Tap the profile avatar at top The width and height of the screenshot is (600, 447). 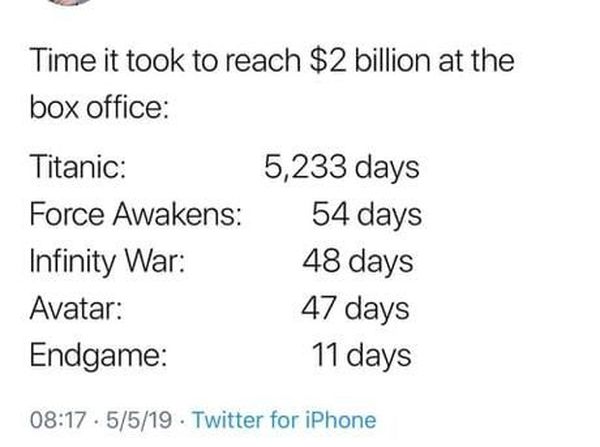[70, 2]
